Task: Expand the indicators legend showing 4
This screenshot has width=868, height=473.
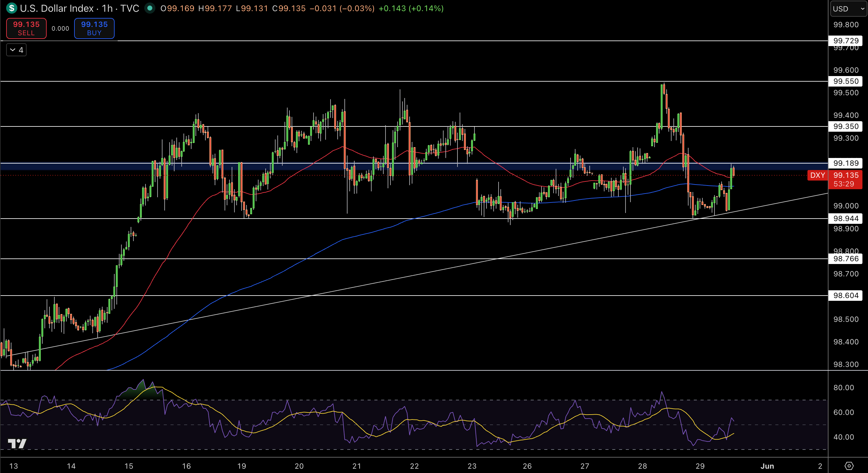Action: tap(16, 50)
